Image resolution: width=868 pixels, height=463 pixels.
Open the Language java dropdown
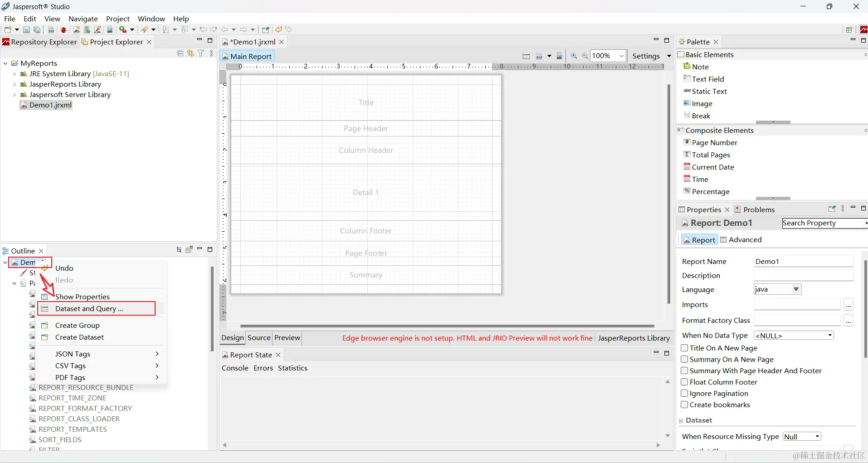pyautogui.click(x=778, y=289)
